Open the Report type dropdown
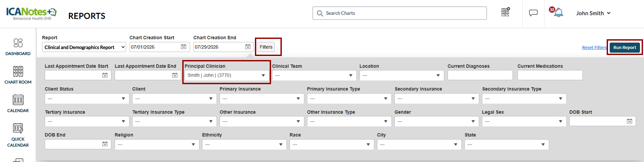 point(84,47)
